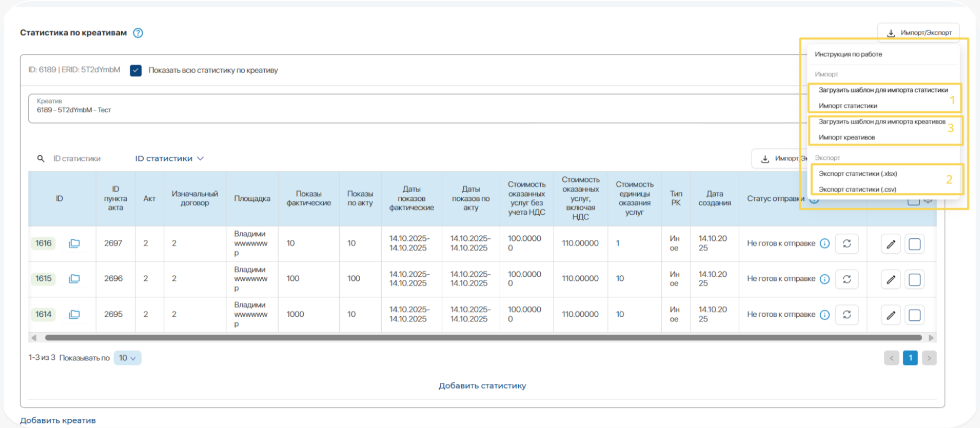The width and height of the screenshot is (980, 428).
Task: Edit row 1614 with the pencil icon
Action: [891, 315]
